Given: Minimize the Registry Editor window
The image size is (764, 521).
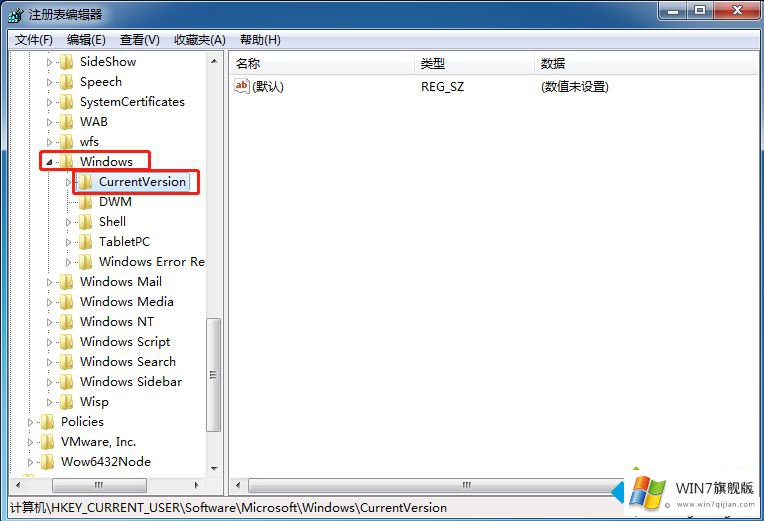Looking at the screenshot, I should [674, 10].
